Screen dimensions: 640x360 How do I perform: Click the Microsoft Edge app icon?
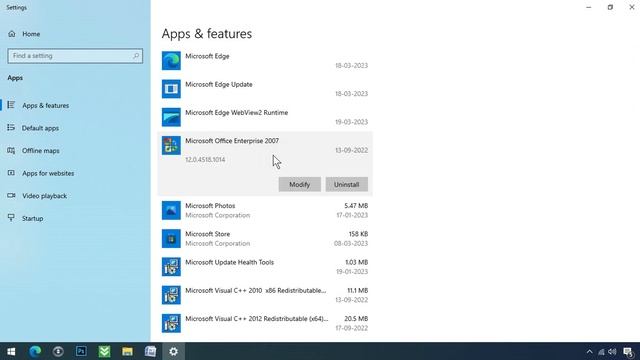[x=171, y=61]
